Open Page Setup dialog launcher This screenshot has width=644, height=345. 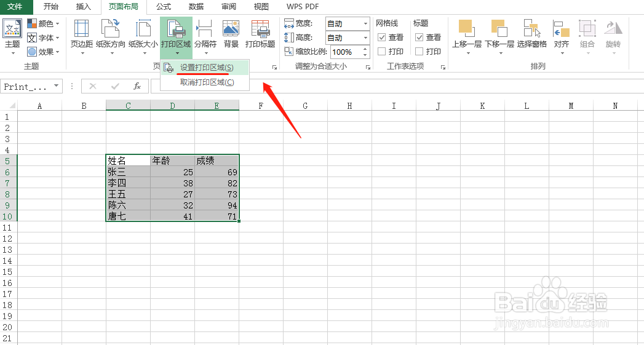click(x=274, y=67)
